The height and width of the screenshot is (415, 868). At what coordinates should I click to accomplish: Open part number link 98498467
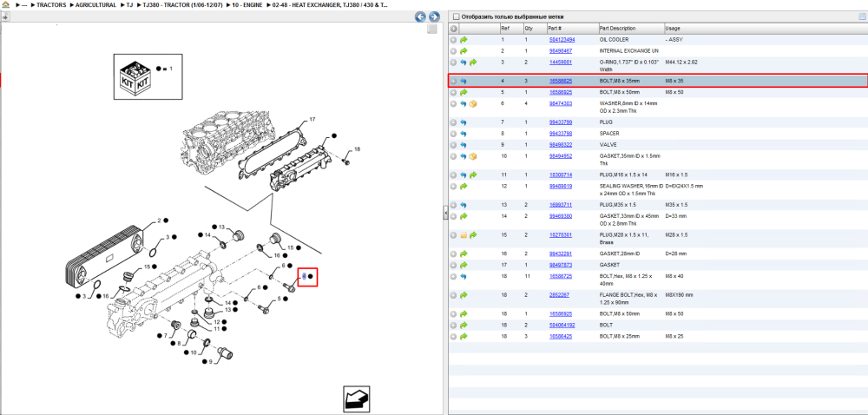tap(560, 50)
